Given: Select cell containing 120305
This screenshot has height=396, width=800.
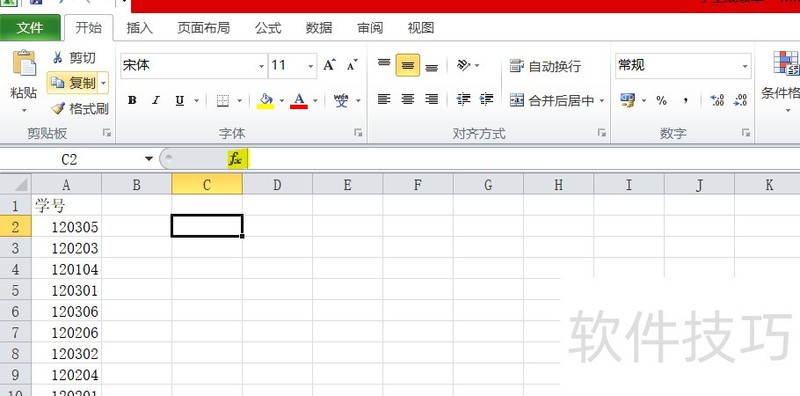Looking at the screenshot, I should (x=66, y=227).
